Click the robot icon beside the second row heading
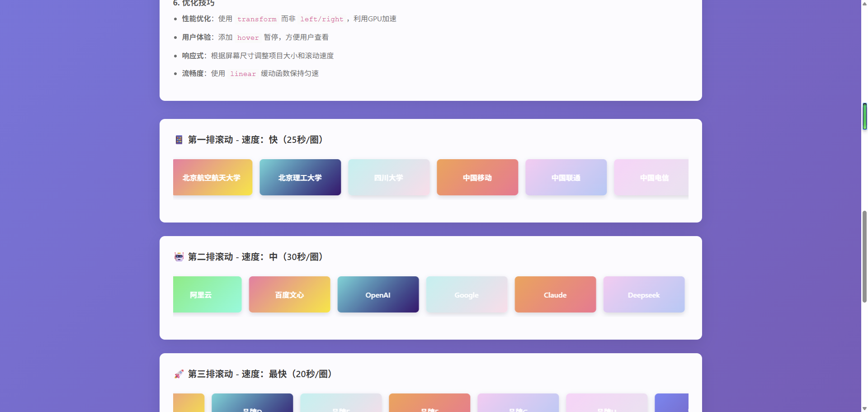This screenshot has width=868, height=412. (179, 256)
